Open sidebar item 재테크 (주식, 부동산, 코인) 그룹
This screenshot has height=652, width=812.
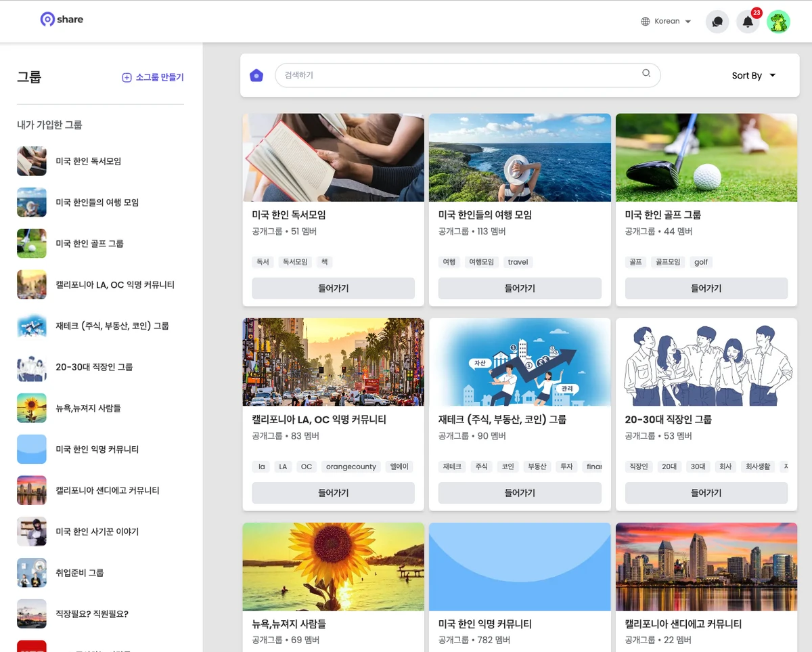pyautogui.click(x=100, y=326)
